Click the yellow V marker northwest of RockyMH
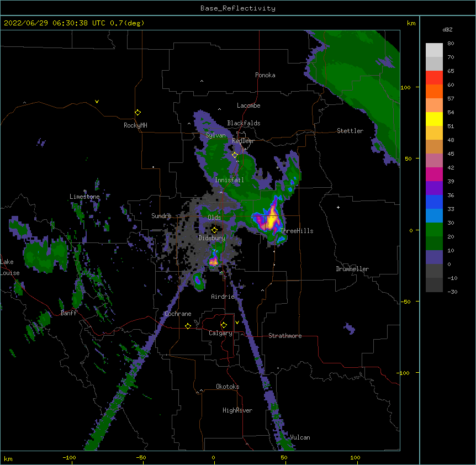The height and width of the screenshot is (465, 476). [x=97, y=102]
